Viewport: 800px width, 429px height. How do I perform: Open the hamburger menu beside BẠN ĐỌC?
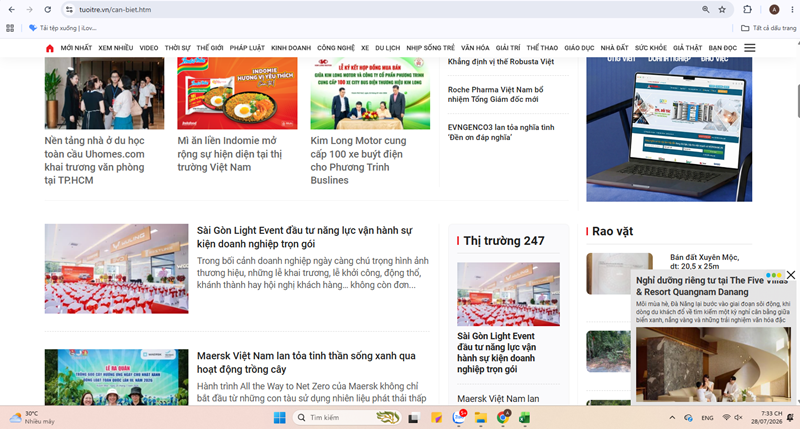click(749, 48)
